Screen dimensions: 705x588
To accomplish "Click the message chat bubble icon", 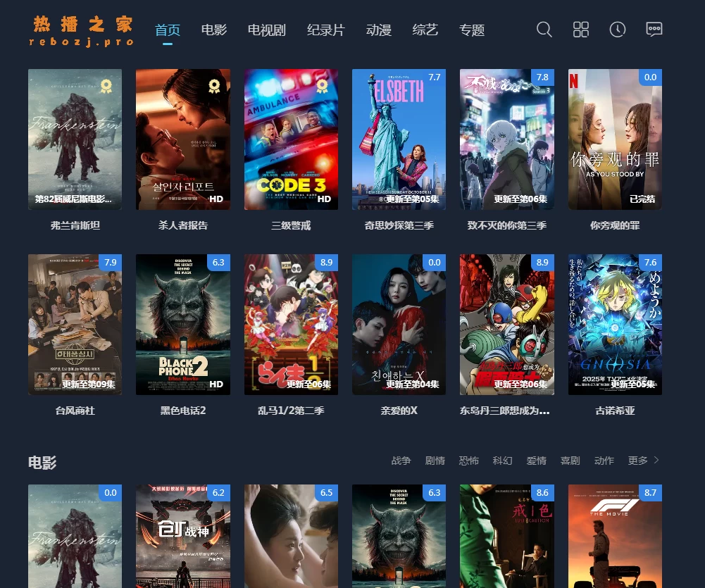I will point(654,30).
